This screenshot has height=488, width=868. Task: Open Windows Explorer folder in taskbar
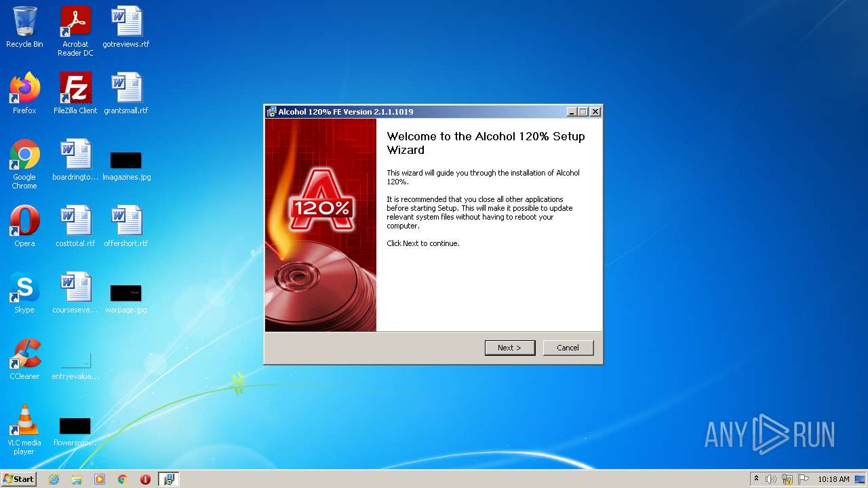77,479
